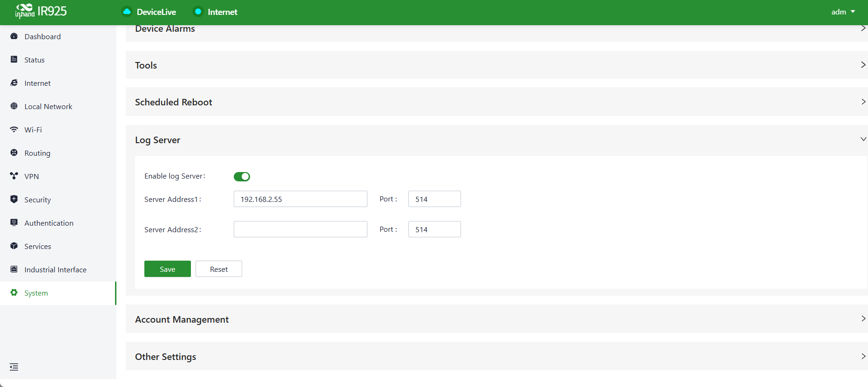Open the Dashboard menu item
Image resolution: width=868 pixels, height=387 pixels.
coord(58,36)
